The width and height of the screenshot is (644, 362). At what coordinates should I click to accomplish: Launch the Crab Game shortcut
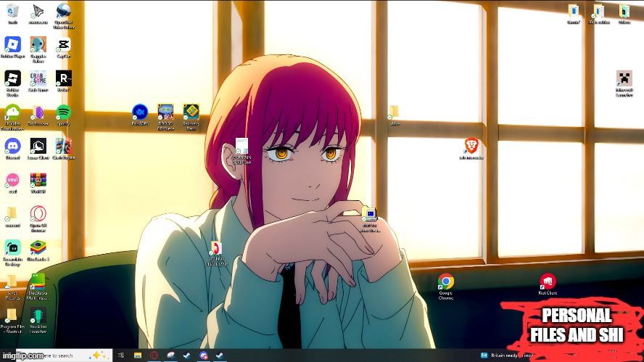38,81
